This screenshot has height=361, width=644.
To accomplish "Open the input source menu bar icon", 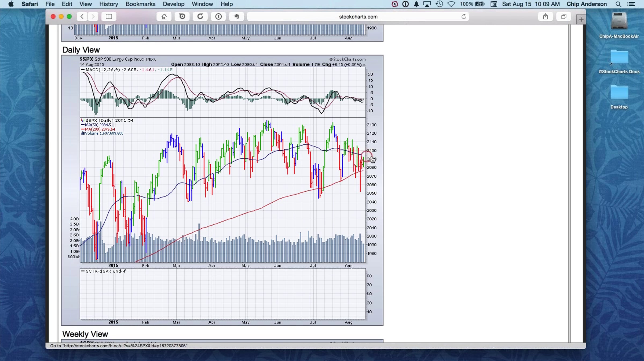I will click(494, 4).
